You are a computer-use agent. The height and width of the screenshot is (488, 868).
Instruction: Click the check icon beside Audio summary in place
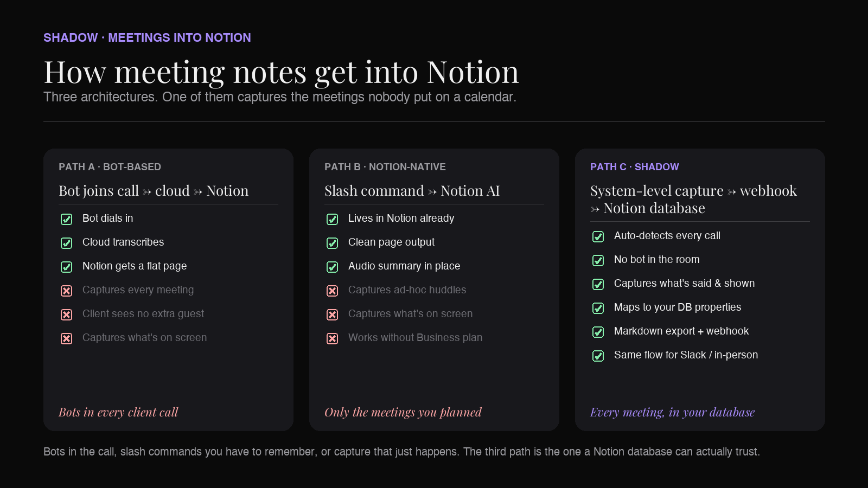click(332, 267)
